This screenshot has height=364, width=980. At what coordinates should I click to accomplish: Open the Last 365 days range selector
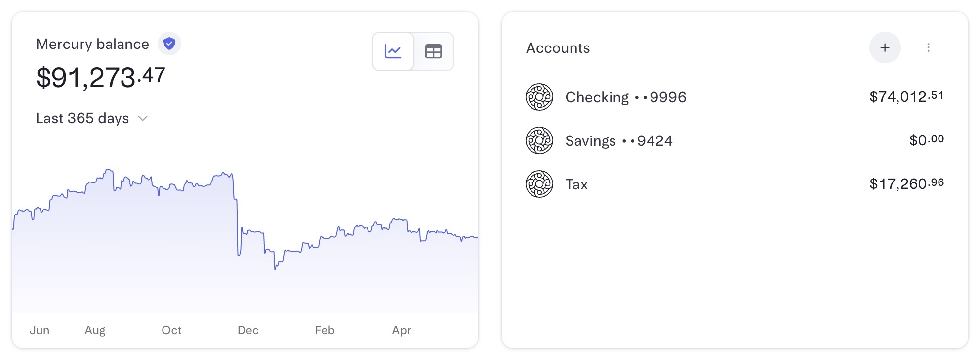pyautogui.click(x=92, y=118)
